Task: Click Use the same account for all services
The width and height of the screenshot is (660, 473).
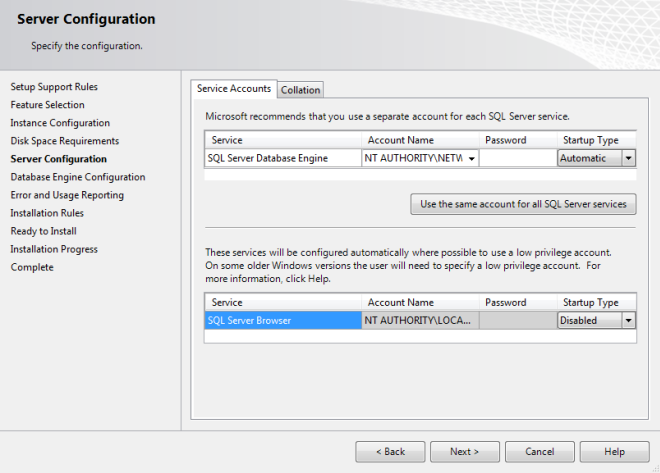Action: (523, 204)
